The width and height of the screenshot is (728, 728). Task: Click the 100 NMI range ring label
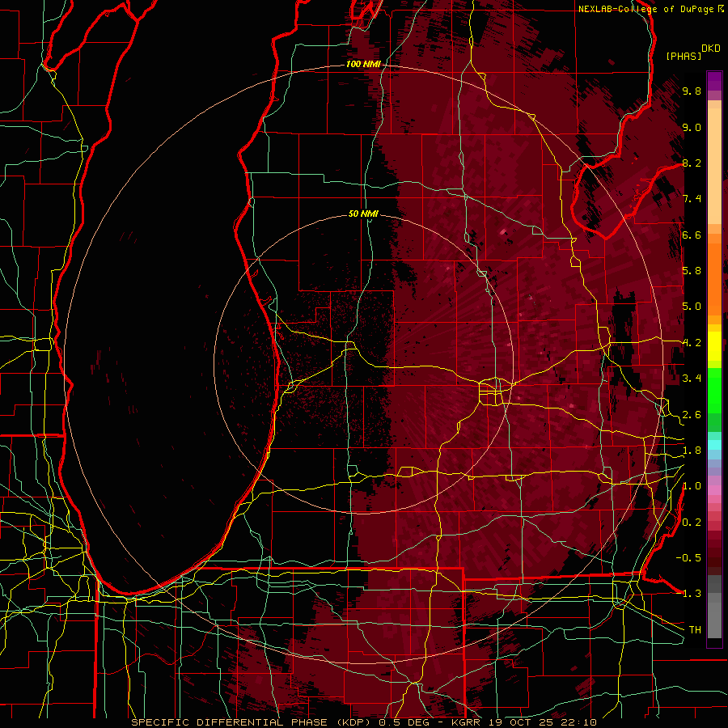[363, 64]
